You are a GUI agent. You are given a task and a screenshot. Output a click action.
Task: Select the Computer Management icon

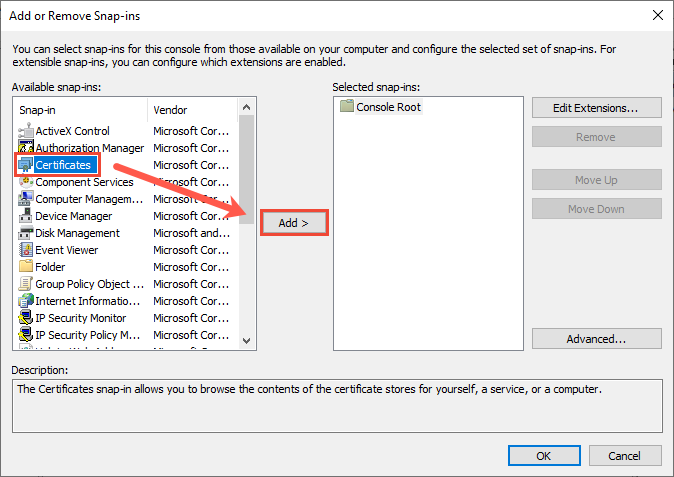(27, 199)
